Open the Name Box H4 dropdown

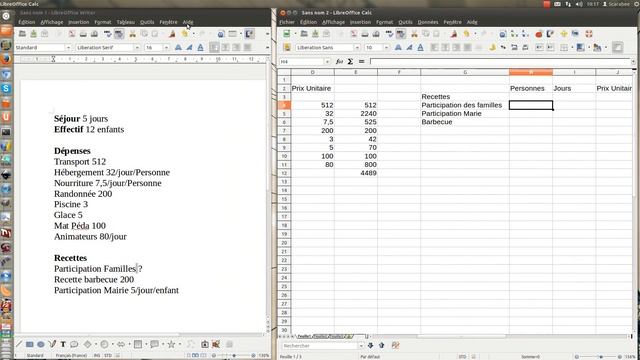click(x=327, y=62)
